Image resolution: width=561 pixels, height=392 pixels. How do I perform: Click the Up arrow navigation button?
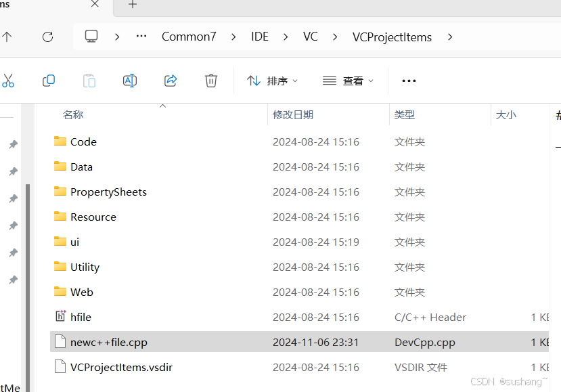[x=7, y=37]
